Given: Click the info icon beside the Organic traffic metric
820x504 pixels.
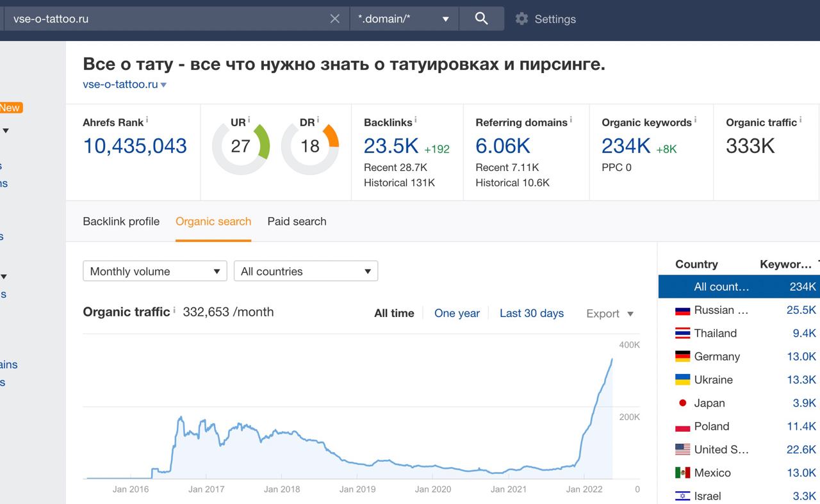Looking at the screenshot, I should [800, 120].
